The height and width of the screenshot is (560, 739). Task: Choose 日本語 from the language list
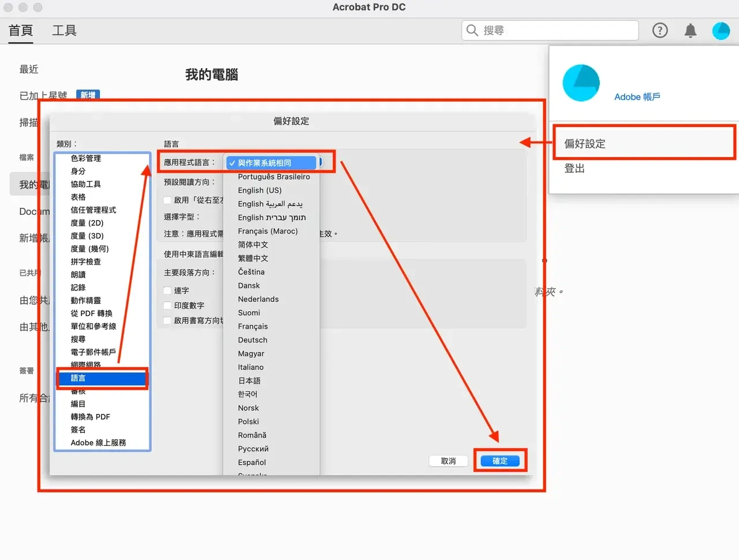249,380
